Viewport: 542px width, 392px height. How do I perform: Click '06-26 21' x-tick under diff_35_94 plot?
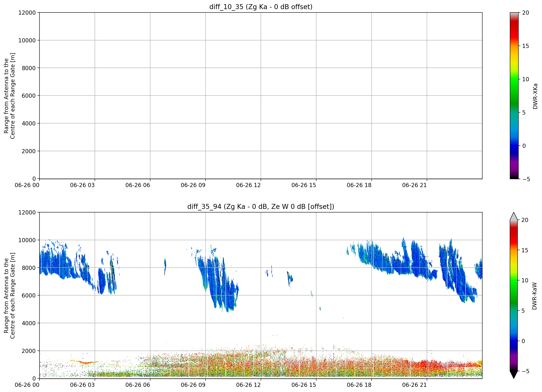(414, 385)
